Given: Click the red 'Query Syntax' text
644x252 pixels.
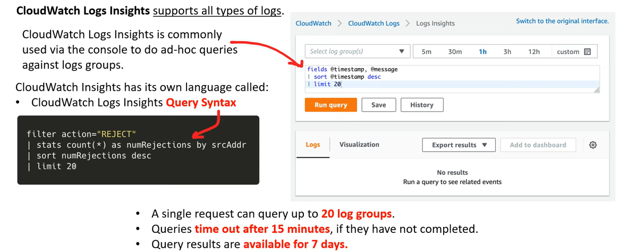Looking at the screenshot, I should point(201,103).
